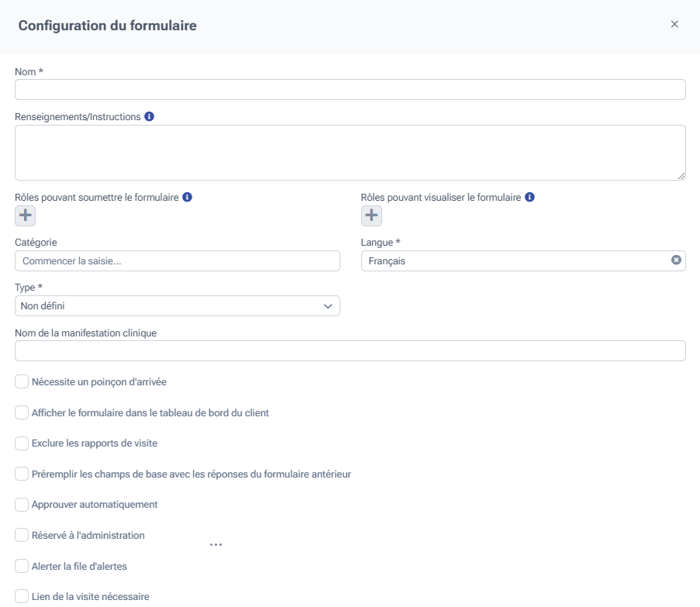
Task: Click info icon next to Rôles pouvant soumettre
Action: click(188, 197)
